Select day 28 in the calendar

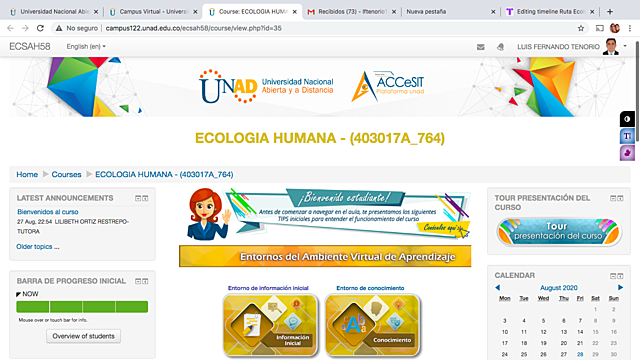pyautogui.click(x=580, y=354)
